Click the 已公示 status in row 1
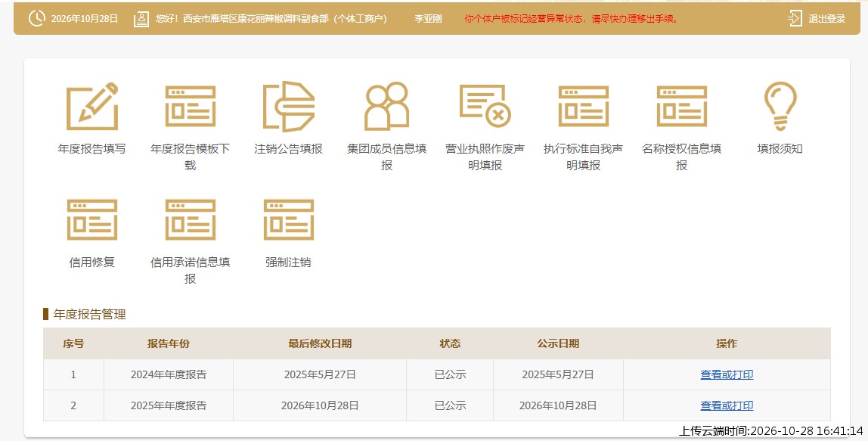Image resolution: width=868 pixels, height=441 pixels. (x=450, y=374)
